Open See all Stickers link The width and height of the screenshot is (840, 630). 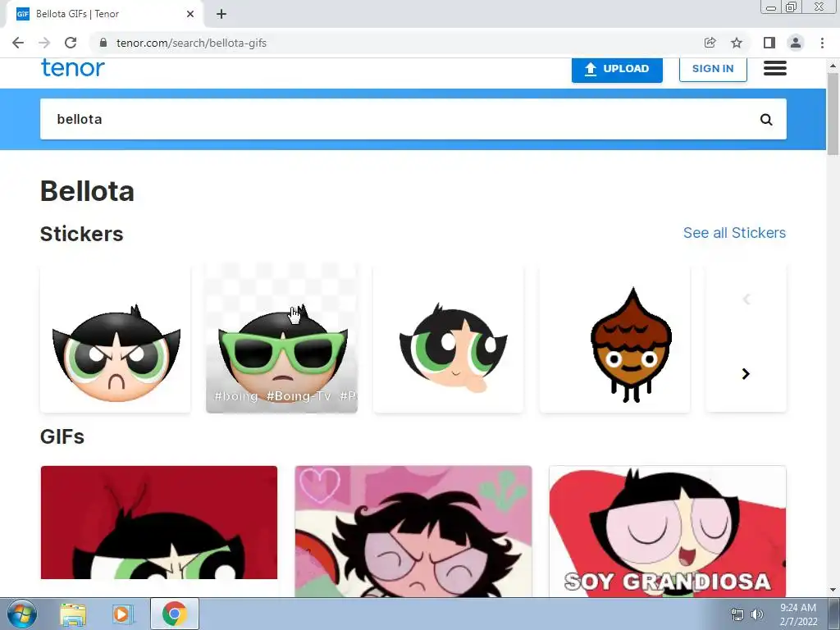734,232
